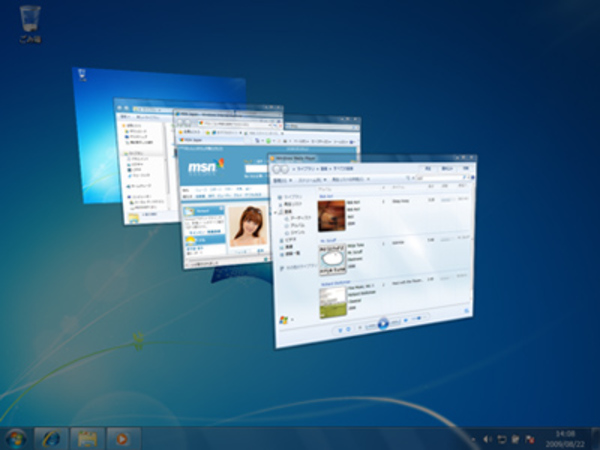Open the 再生リストの作成 dropdown in Media Player

click(350, 179)
